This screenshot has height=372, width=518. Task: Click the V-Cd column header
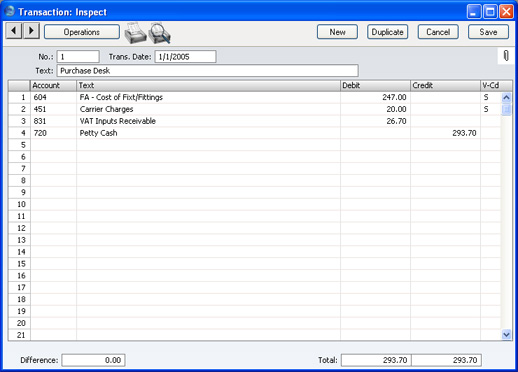pos(496,86)
